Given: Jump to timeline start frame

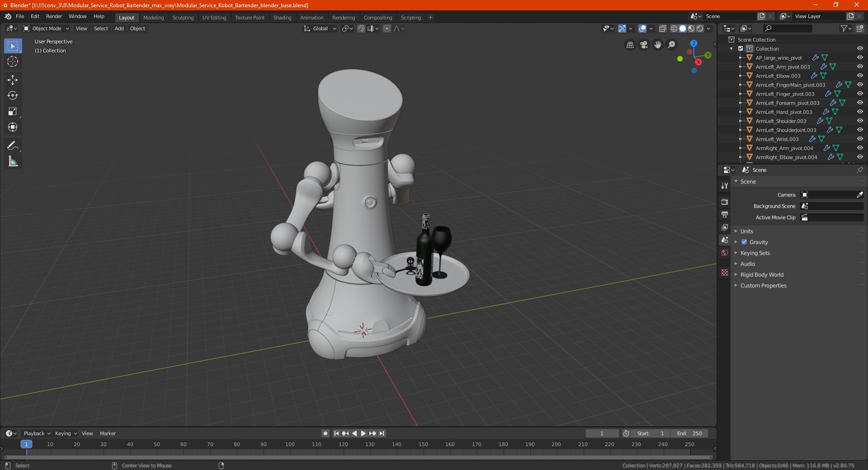Looking at the screenshot, I should (336, 433).
